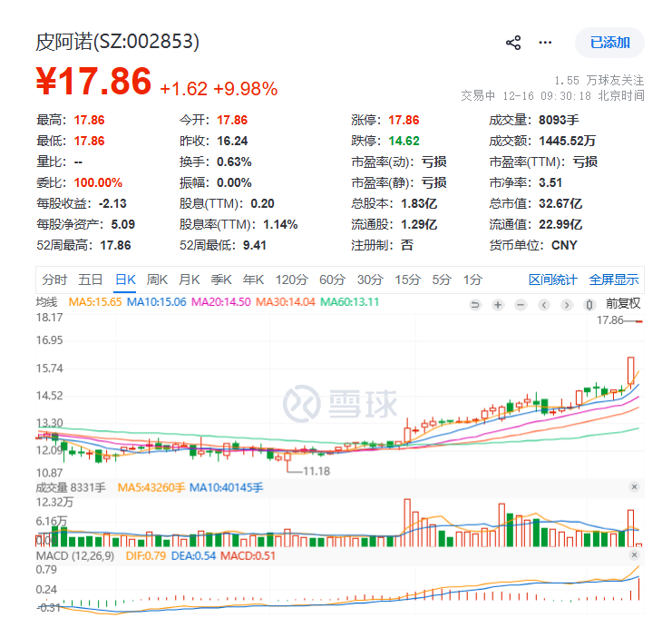Screen dimensions: 672x618
Task: Click the current price ¥17.86
Action: pos(93,81)
